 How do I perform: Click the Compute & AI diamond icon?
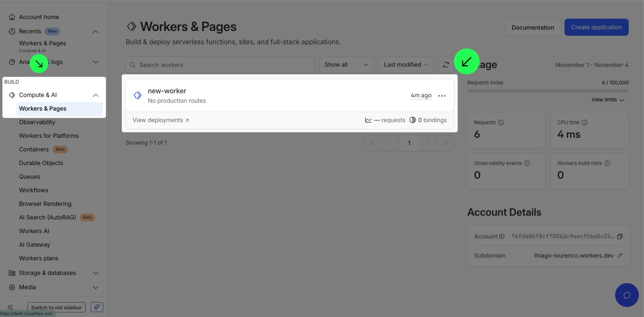click(12, 95)
